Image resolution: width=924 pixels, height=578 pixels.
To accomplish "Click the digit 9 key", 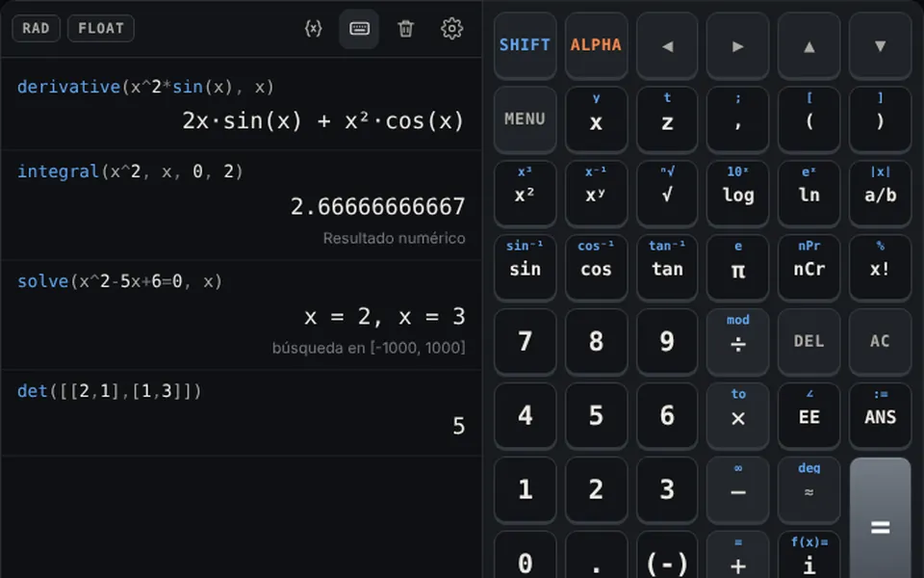I will tap(667, 341).
